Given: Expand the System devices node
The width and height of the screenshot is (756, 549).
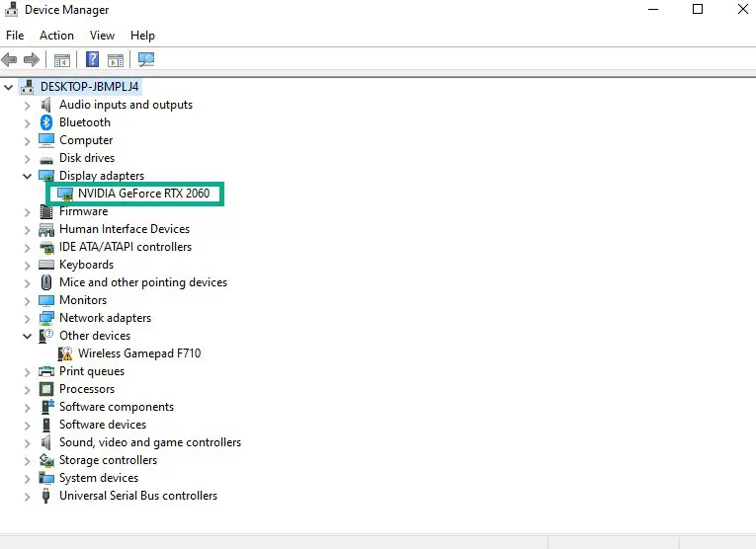Looking at the screenshot, I should coord(28,479).
